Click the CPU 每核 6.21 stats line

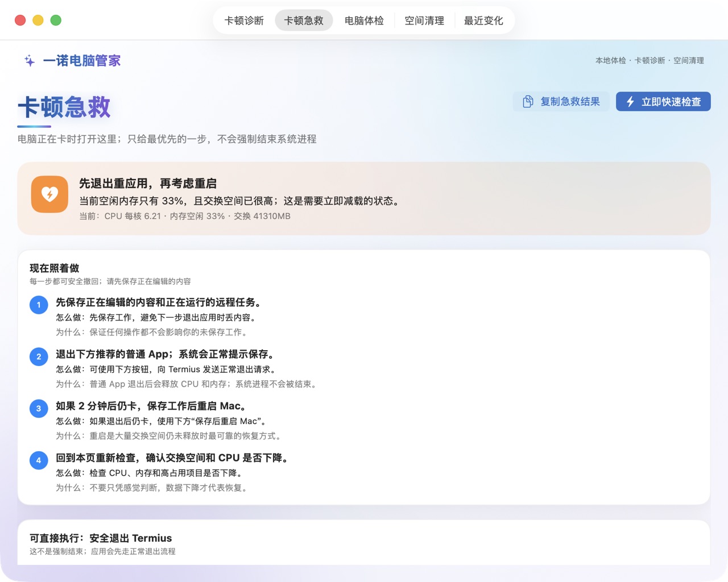coord(185,217)
